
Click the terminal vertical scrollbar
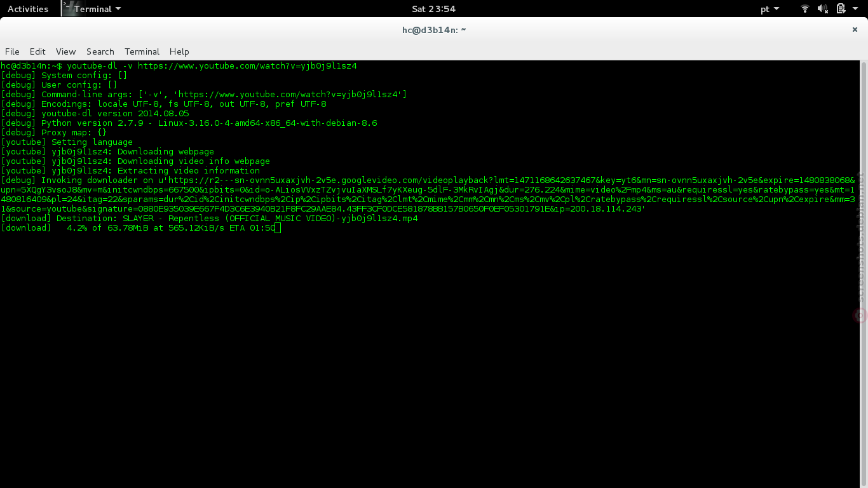pyautogui.click(x=864, y=273)
